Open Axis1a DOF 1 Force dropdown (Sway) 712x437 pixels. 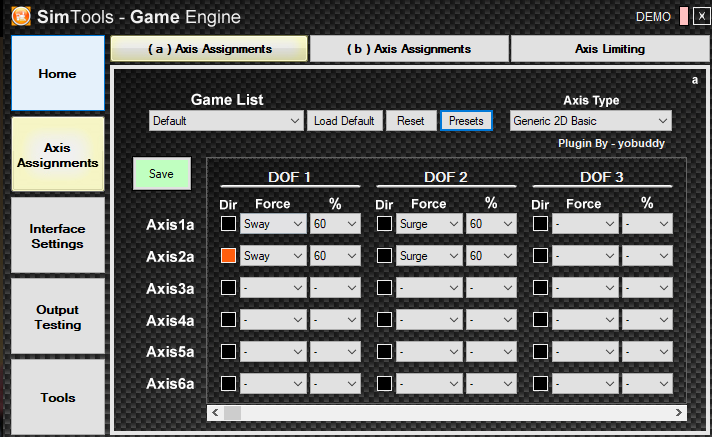[273, 223]
